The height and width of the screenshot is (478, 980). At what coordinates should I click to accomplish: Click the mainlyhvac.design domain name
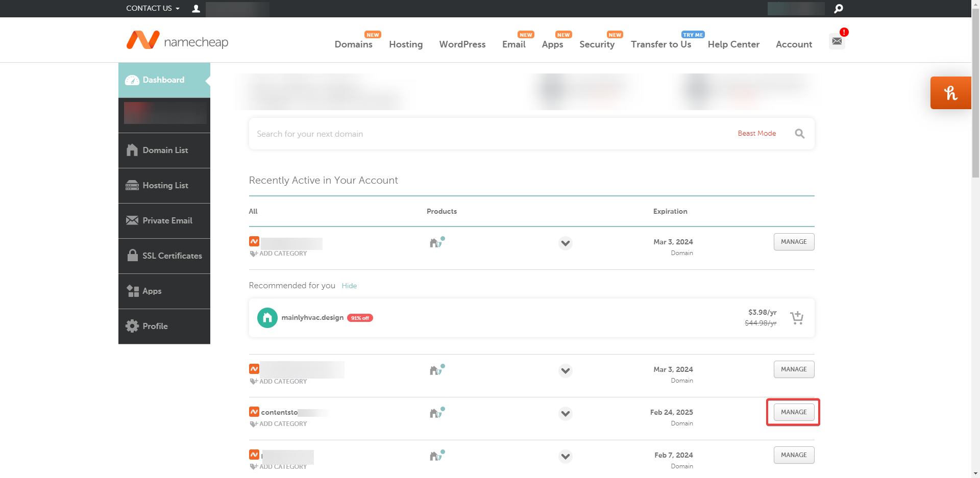pos(312,317)
